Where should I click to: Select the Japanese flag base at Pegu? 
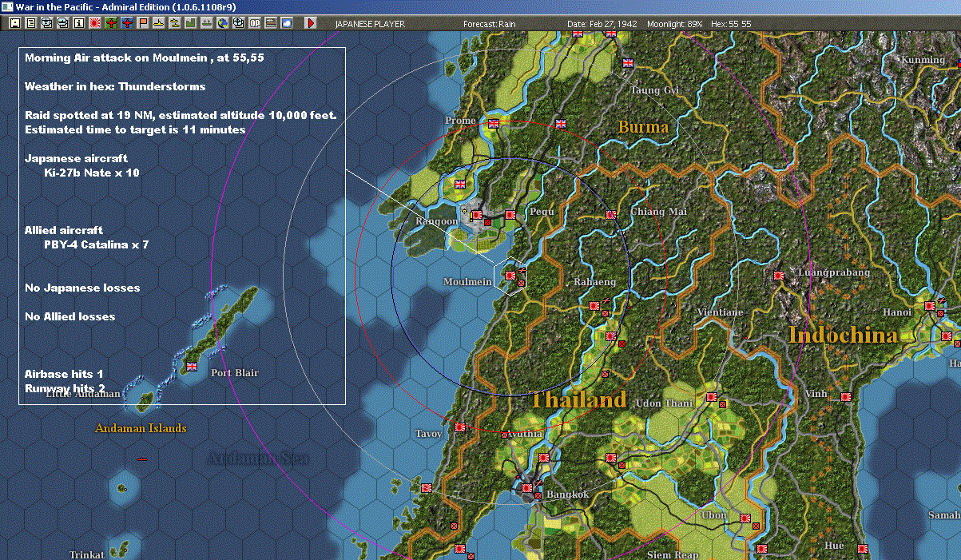tap(510, 214)
